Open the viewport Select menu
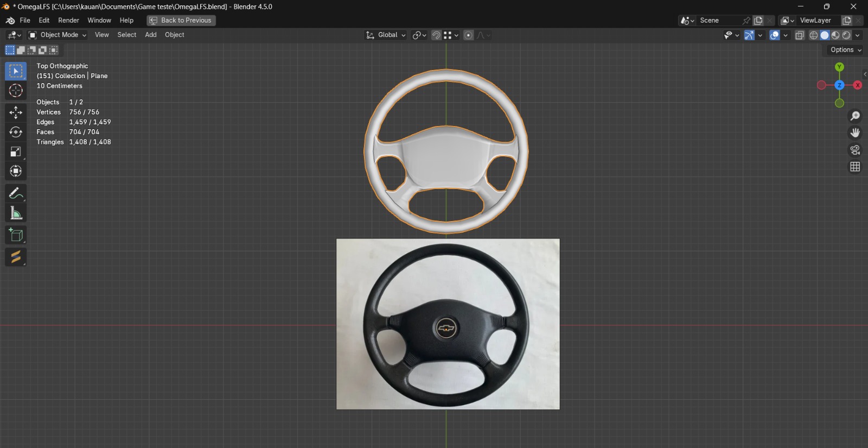Image resolution: width=868 pixels, height=448 pixels. (127, 35)
